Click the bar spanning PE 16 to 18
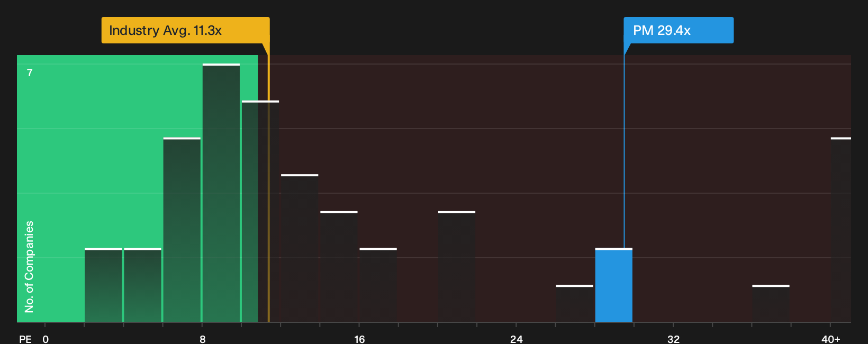 pos(378,285)
